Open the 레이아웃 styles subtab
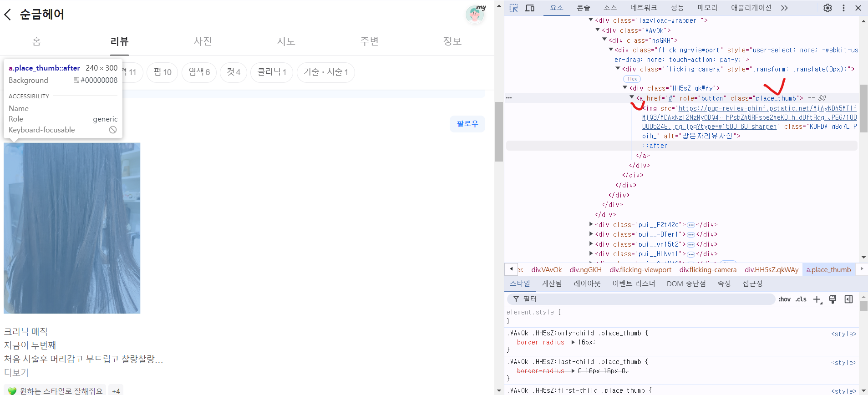Viewport: 868px width, 395px height. pos(587,284)
